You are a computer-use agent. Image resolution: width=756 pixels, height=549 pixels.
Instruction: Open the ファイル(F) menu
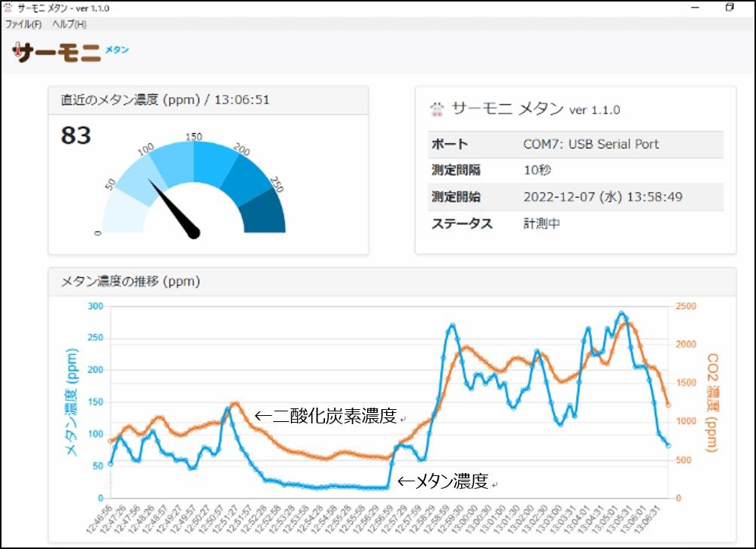coord(23,24)
